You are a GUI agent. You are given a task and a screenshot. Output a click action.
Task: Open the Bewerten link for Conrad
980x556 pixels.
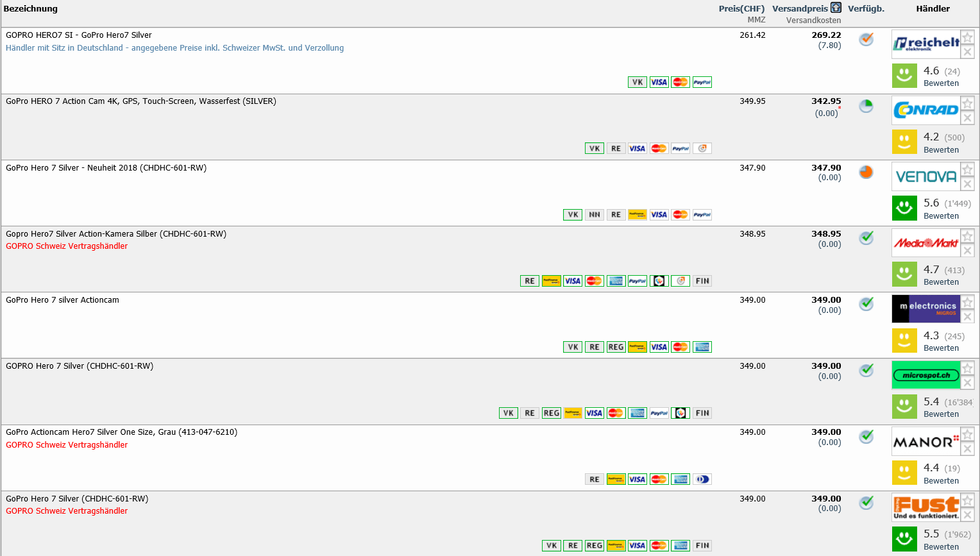[x=941, y=149]
